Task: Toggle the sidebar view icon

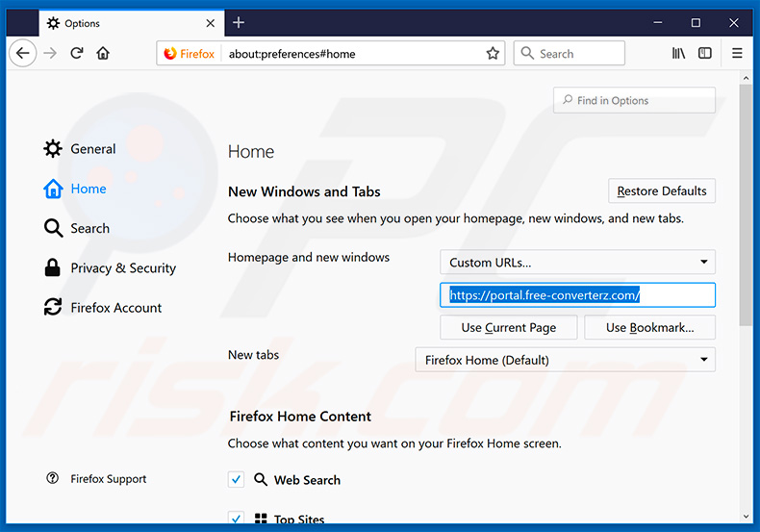Action: [x=705, y=53]
